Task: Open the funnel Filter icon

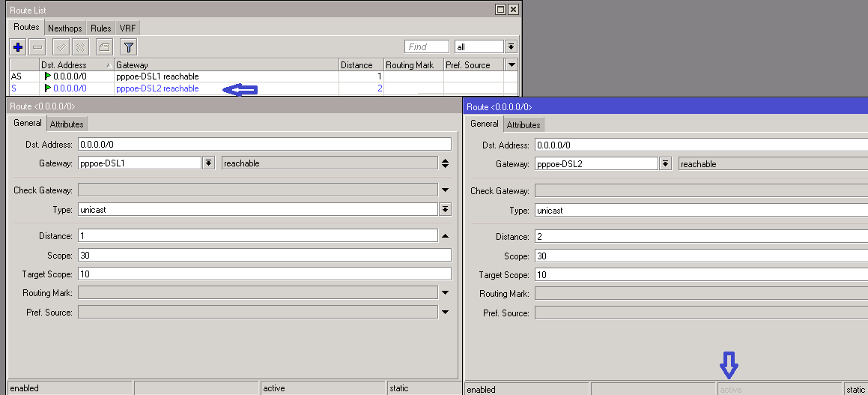Action: pyautogui.click(x=129, y=47)
